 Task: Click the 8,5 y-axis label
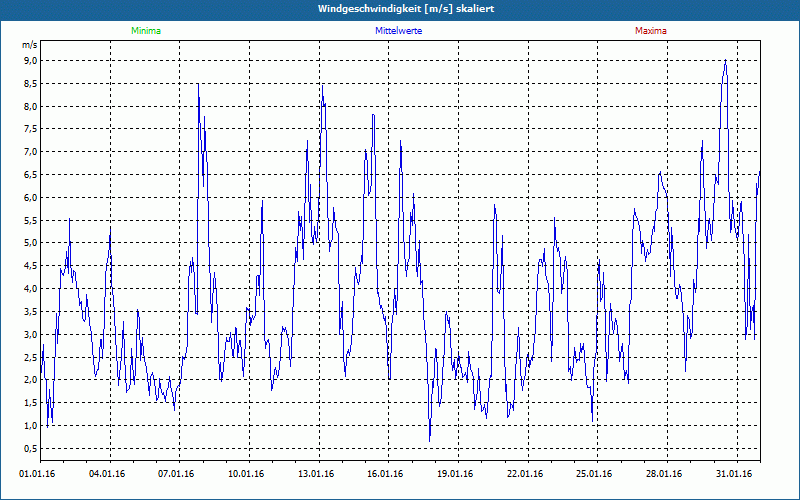click(31, 84)
